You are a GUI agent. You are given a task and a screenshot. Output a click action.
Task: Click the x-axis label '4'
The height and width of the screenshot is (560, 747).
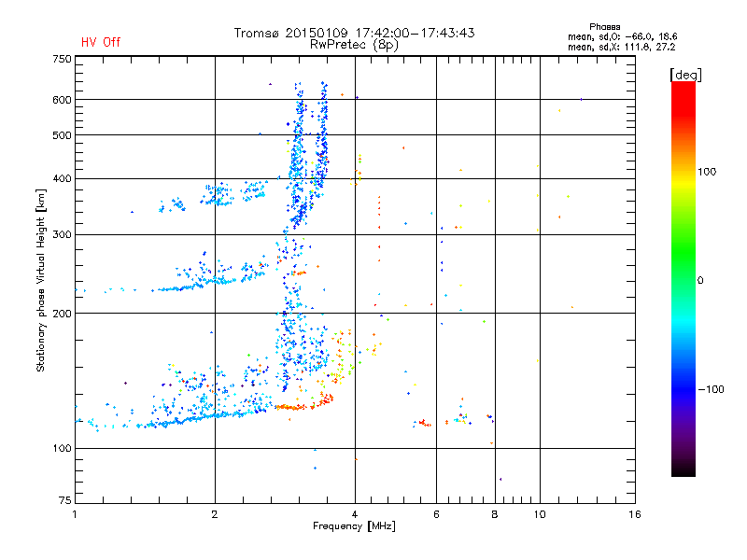click(x=355, y=514)
